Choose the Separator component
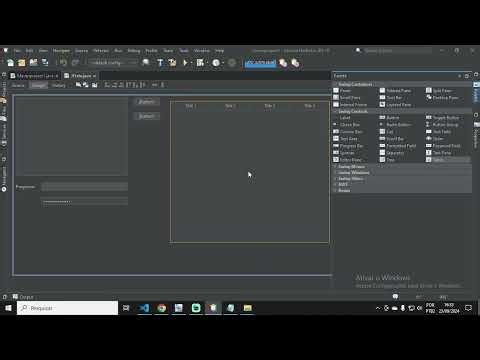480x360 pixels. coord(392,153)
